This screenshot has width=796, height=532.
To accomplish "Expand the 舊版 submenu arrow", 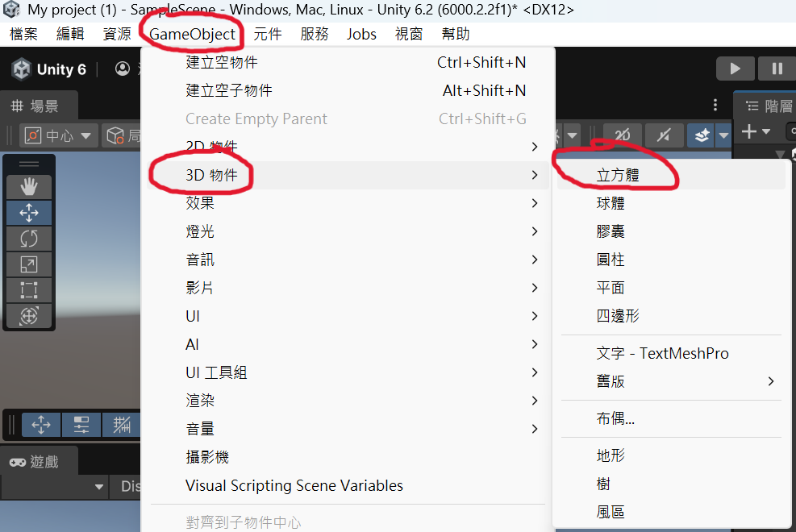I will 771,381.
